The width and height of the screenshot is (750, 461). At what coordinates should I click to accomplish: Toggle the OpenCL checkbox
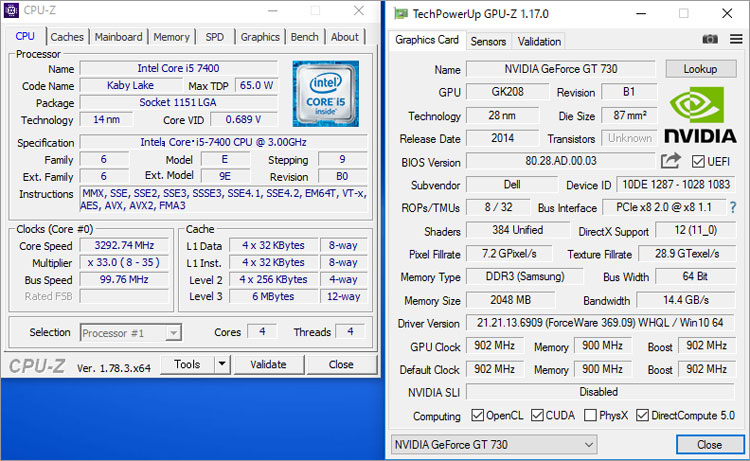(477, 415)
